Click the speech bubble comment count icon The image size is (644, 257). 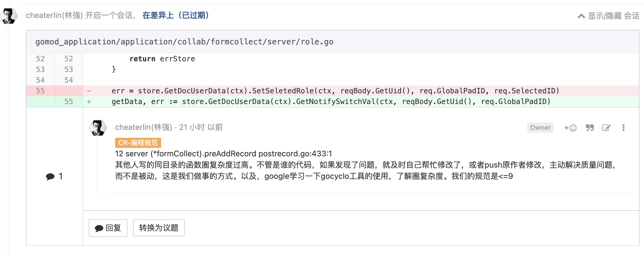(x=50, y=177)
